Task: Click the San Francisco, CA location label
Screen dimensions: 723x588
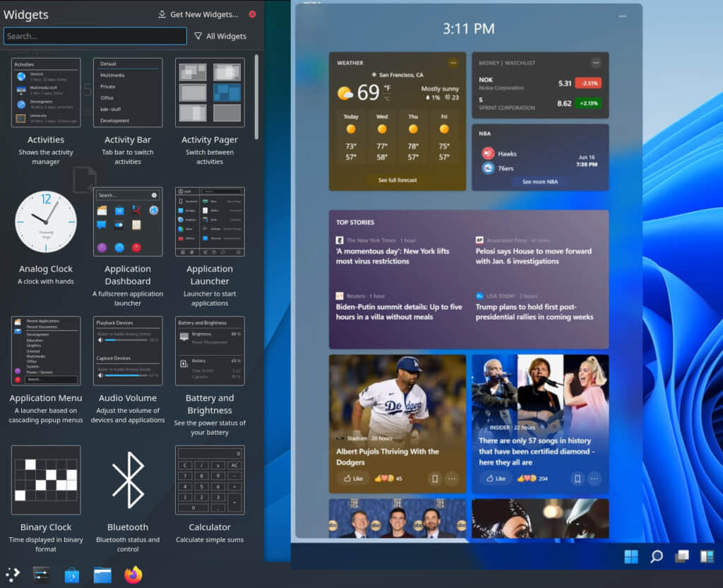Action: pos(401,75)
